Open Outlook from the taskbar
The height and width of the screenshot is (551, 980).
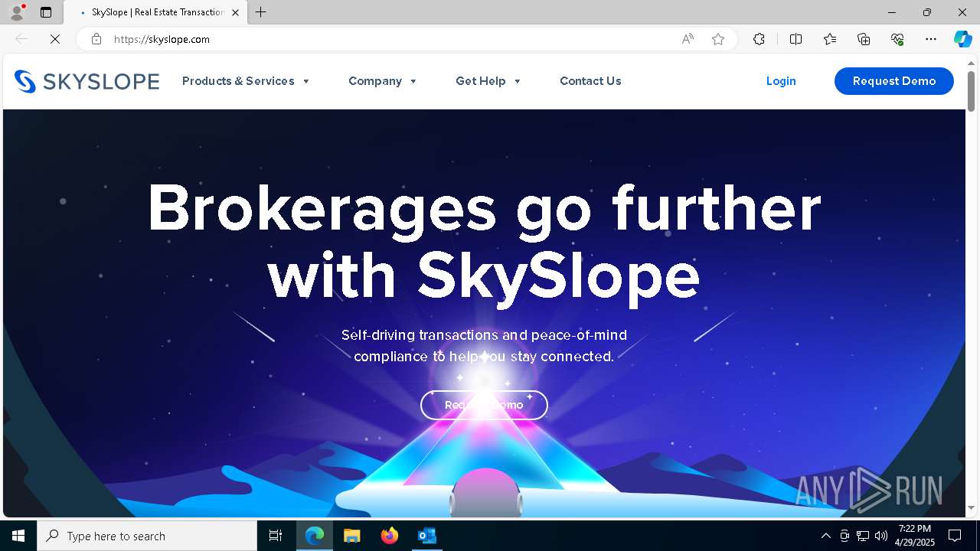coord(426,536)
